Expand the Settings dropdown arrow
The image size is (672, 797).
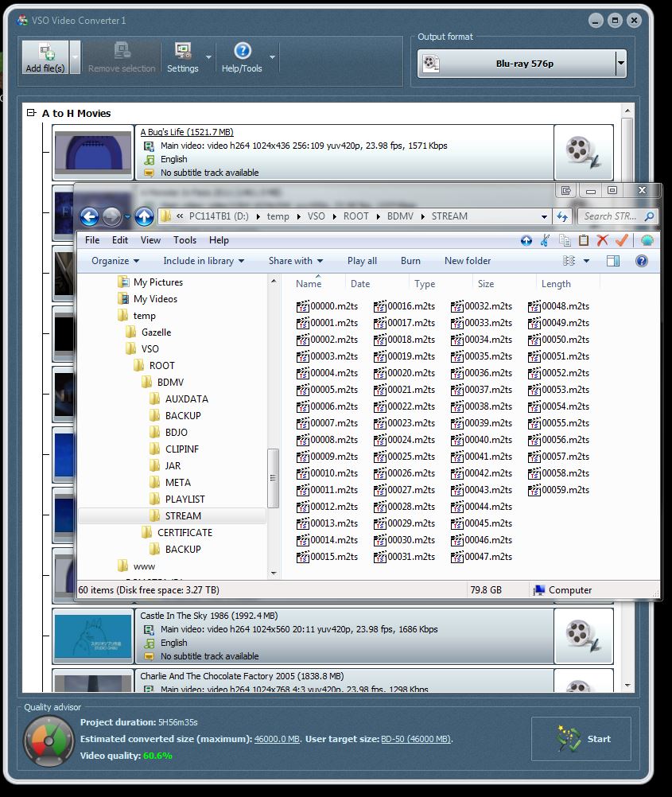click(x=208, y=57)
